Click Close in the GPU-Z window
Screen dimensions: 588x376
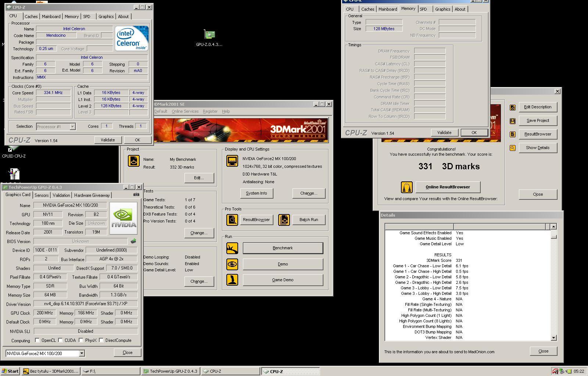pyautogui.click(x=128, y=352)
